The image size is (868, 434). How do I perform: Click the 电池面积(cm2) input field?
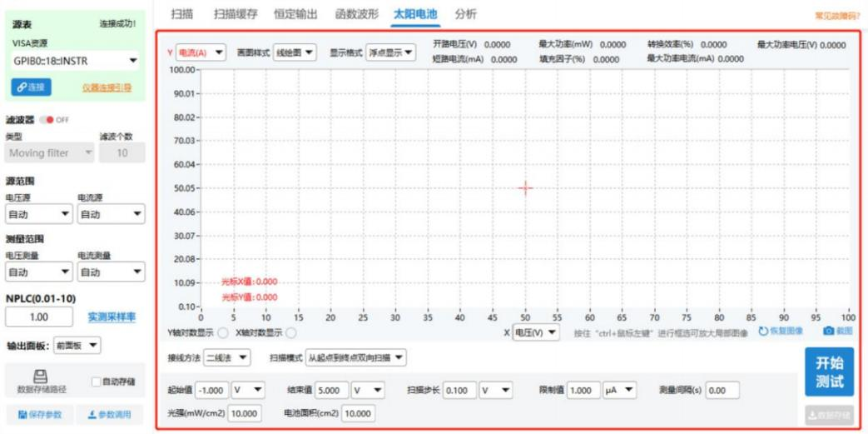click(x=359, y=413)
